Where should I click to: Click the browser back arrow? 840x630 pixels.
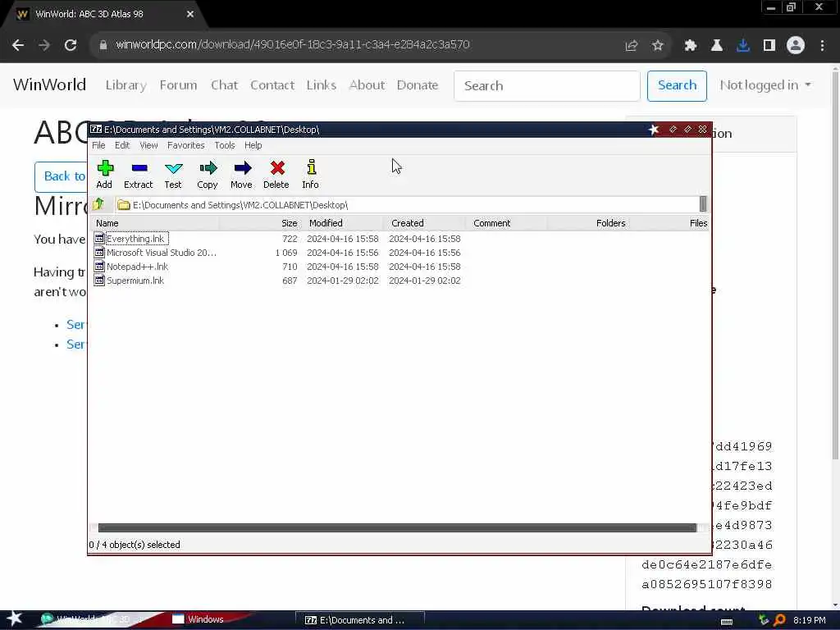point(18,45)
